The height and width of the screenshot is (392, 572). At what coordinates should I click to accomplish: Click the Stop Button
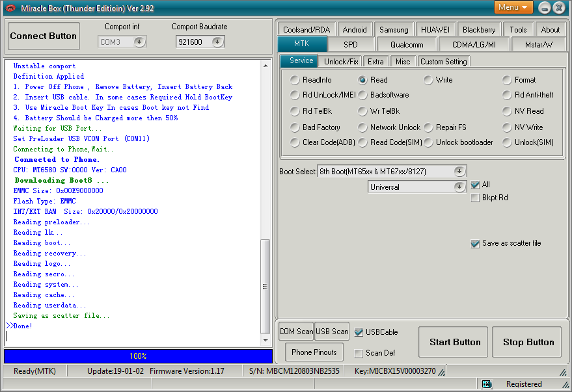[x=526, y=342]
